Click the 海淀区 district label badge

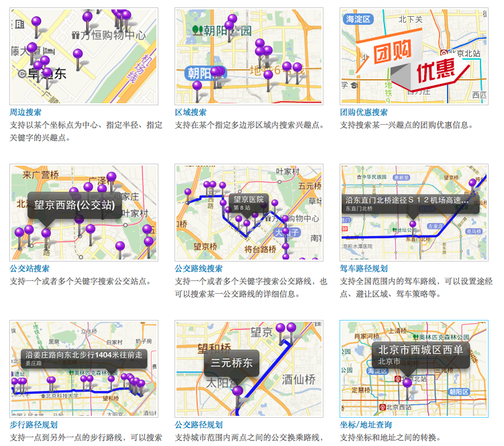[x=358, y=19]
